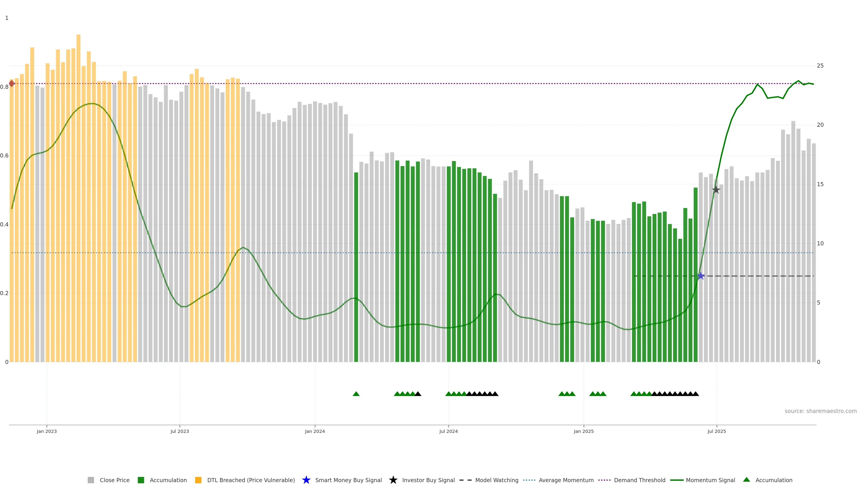Click the Jan 2025 axis label
The image size is (868, 488).
point(584,432)
